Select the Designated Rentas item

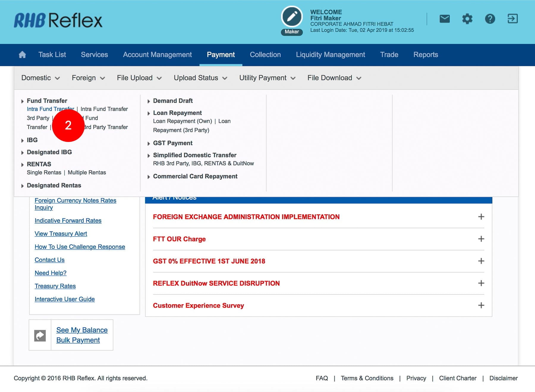[x=54, y=185]
